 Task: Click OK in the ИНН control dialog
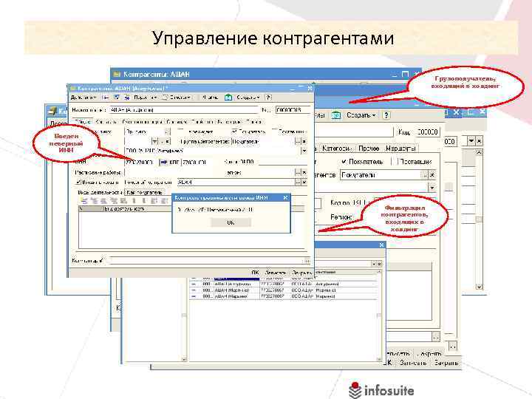[231, 222]
